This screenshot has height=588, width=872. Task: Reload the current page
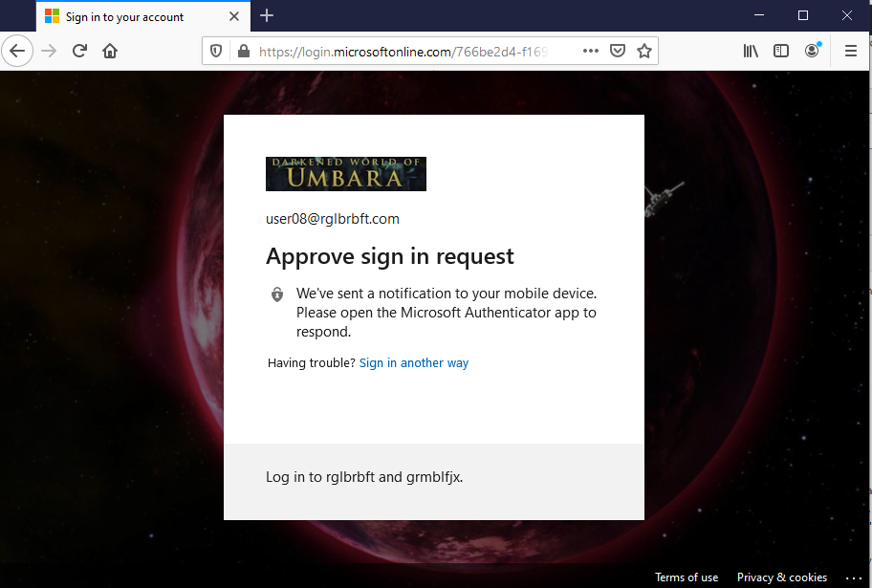(x=80, y=51)
